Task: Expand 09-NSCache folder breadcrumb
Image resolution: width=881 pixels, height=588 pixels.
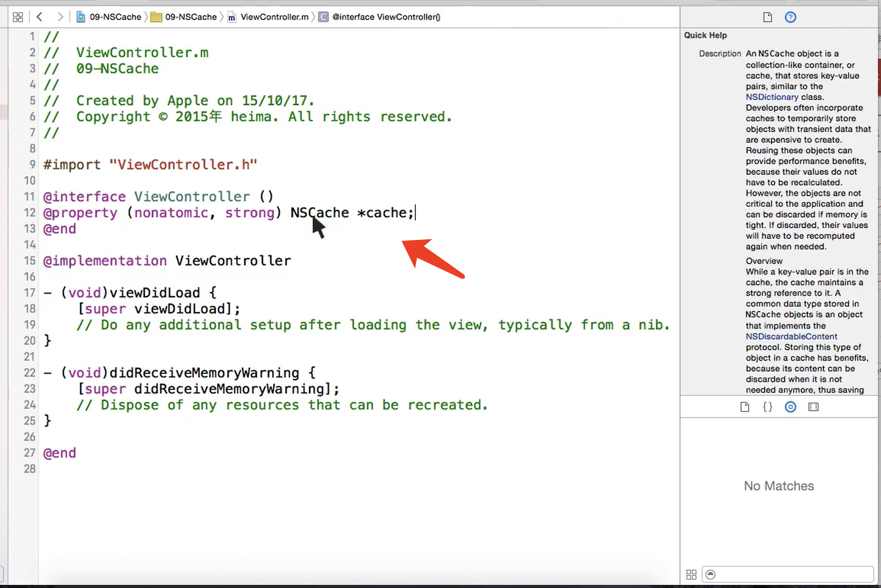Action: [190, 17]
